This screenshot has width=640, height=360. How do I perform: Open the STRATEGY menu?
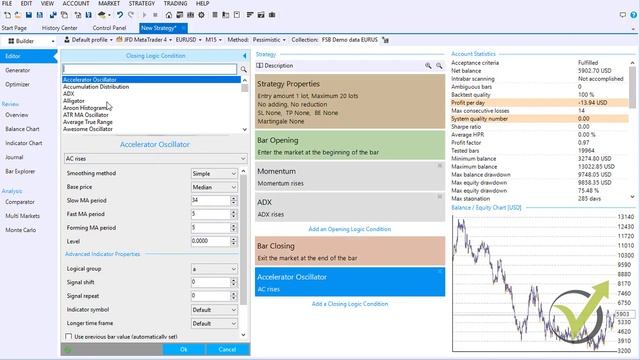142,3
